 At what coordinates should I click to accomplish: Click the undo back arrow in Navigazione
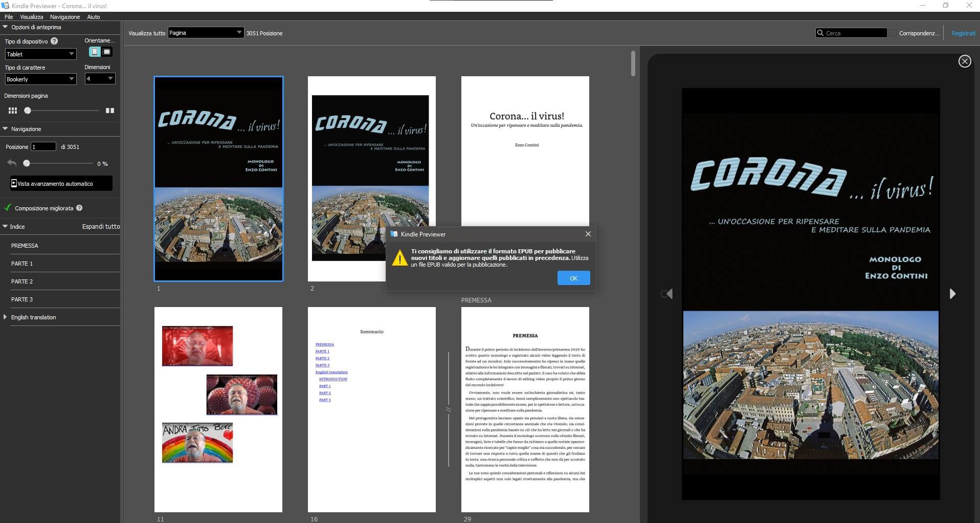12,163
